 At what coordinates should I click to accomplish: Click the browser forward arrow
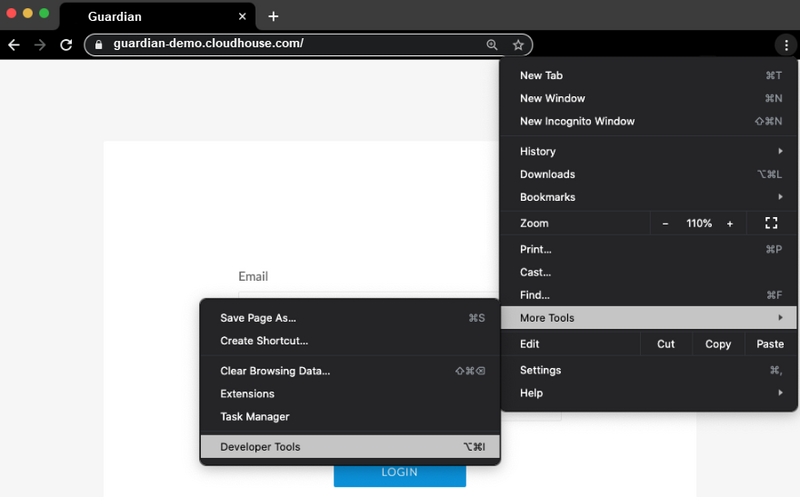[40, 45]
